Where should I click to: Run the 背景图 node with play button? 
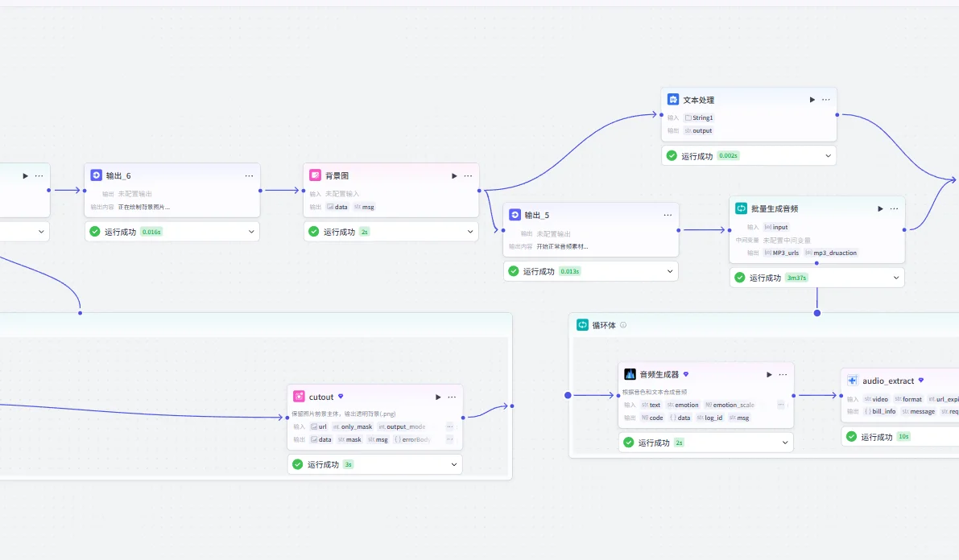pyautogui.click(x=454, y=175)
